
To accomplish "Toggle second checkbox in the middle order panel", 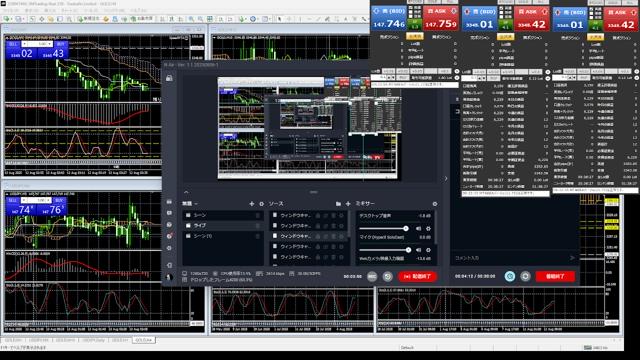I will tap(502, 12).
